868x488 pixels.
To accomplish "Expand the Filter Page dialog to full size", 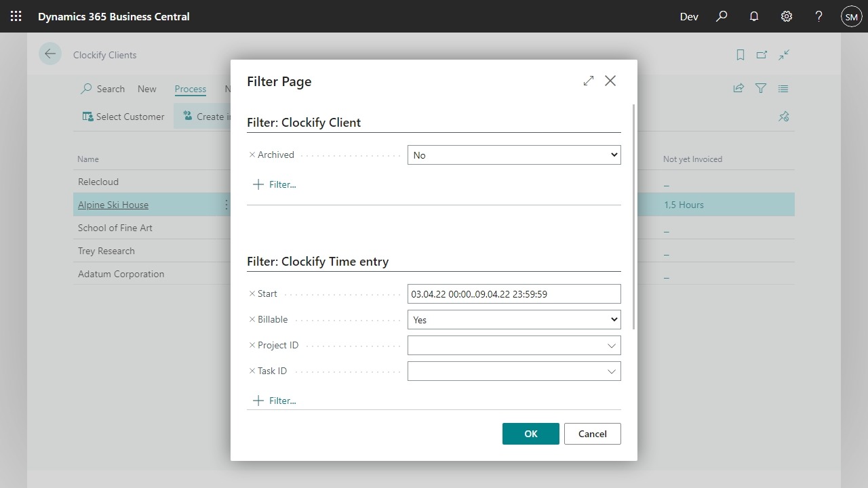I will [588, 81].
